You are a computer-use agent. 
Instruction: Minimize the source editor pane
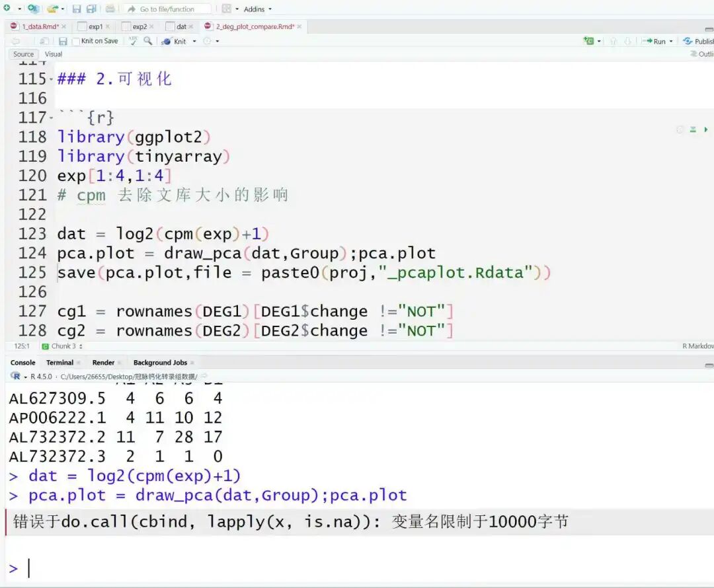(x=709, y=29)
